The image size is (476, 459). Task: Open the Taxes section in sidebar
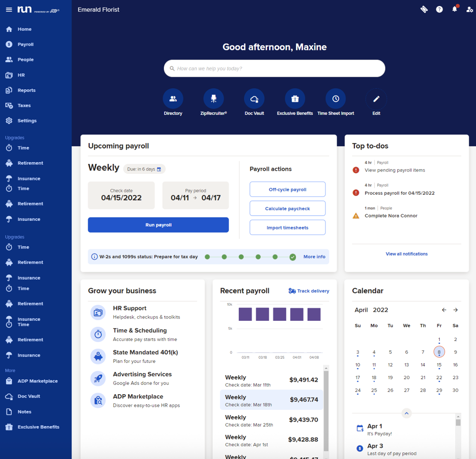pyautogui.click(x=24, y=105)
